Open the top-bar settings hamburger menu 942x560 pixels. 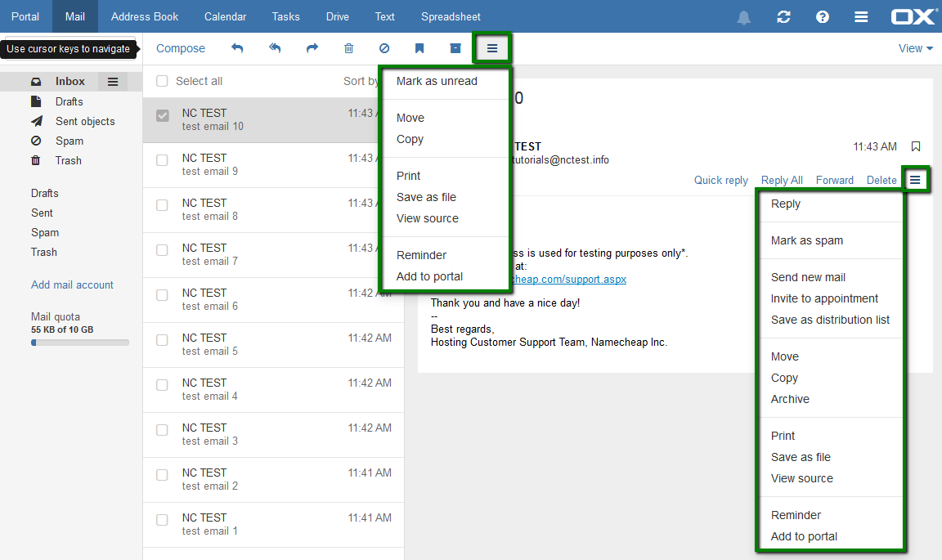tap(861, 17)
